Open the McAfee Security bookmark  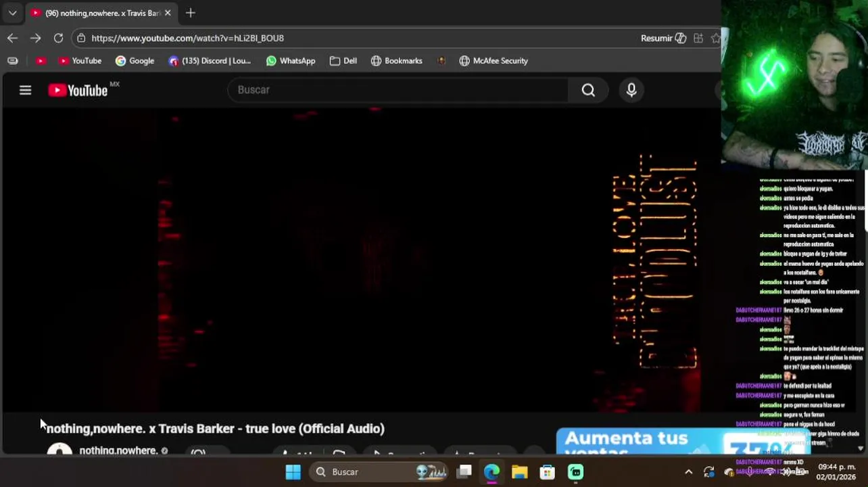click(x=493, y=61)
